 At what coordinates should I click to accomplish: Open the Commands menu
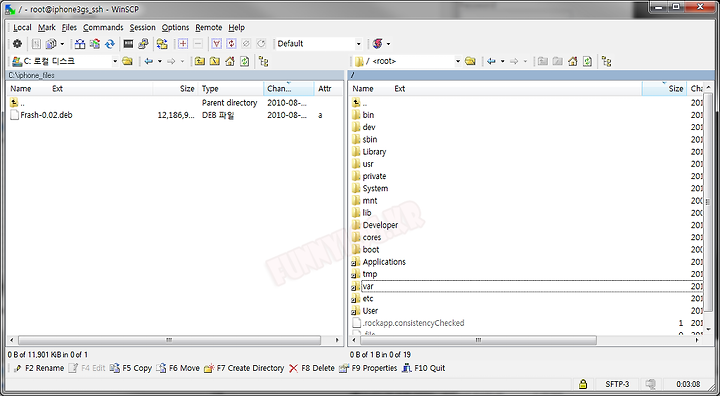point(103,28)
